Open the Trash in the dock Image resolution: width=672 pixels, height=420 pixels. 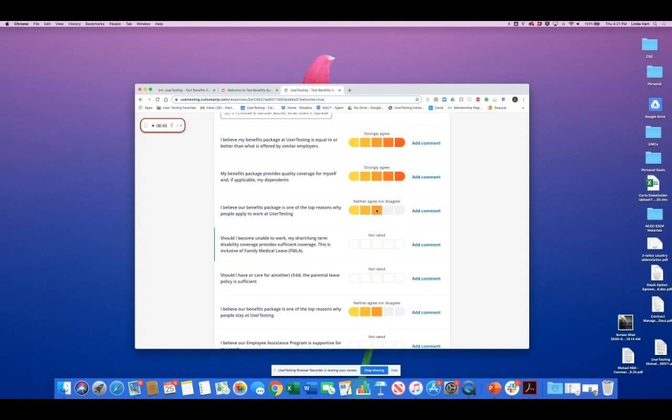click(x=608, y=388)
